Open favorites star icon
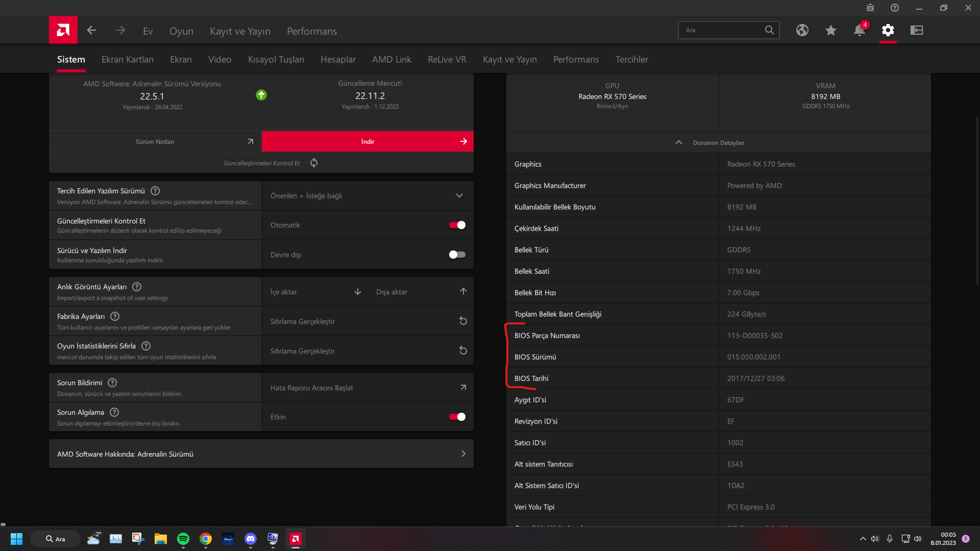The width and height of the screenshot is (980, 551). pyautogui.click(x=830, y=30)
